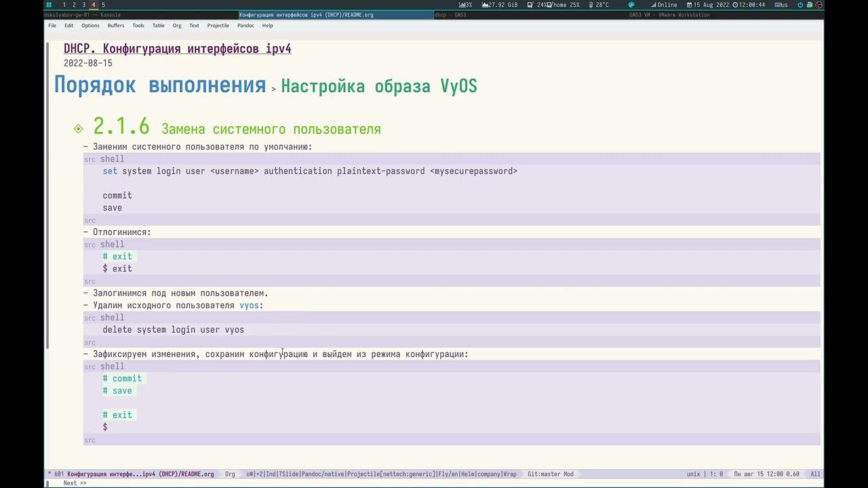Click the 'set system login user' command line
The width and height of the screenshot is (868, 488).
310,171
